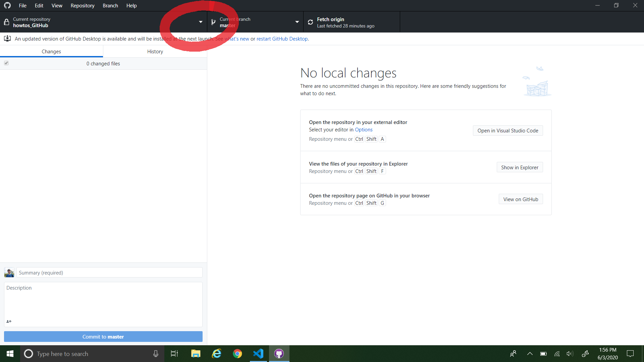Open the Options link for editor
The height and width of the screenshot is (362, 644).
tap(364, 130)
